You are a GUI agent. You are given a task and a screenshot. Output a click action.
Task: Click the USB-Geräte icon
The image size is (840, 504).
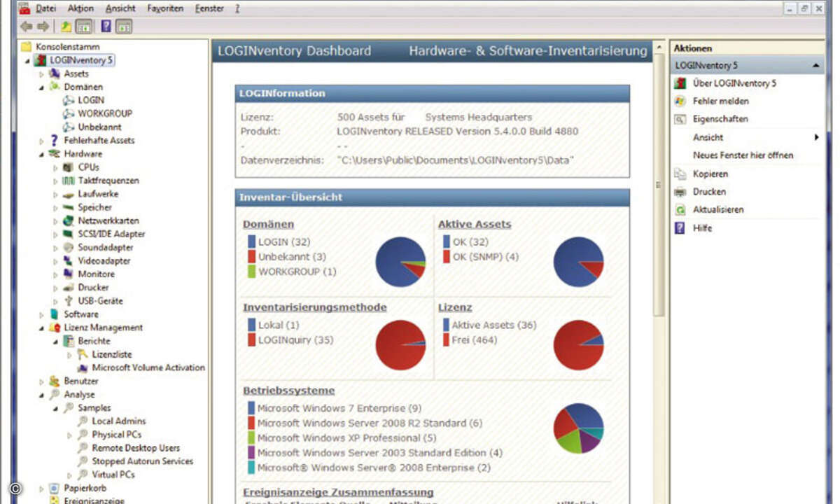(68, 301)
